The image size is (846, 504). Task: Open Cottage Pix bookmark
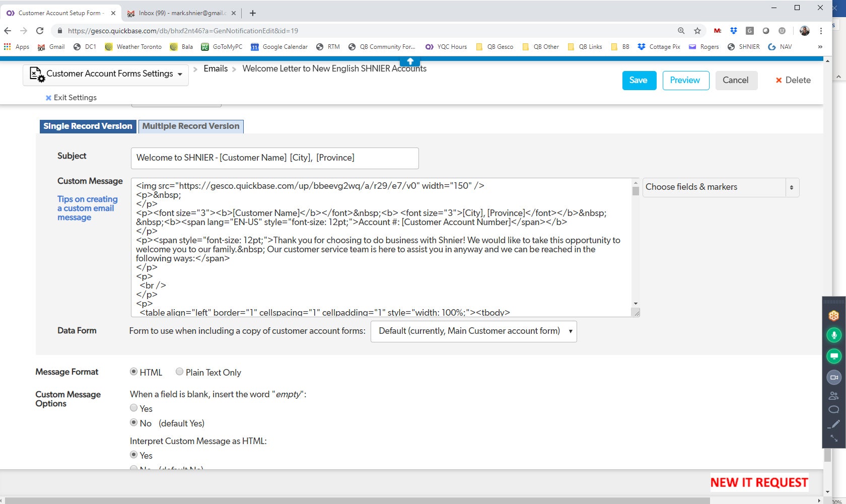click(659, 47)
